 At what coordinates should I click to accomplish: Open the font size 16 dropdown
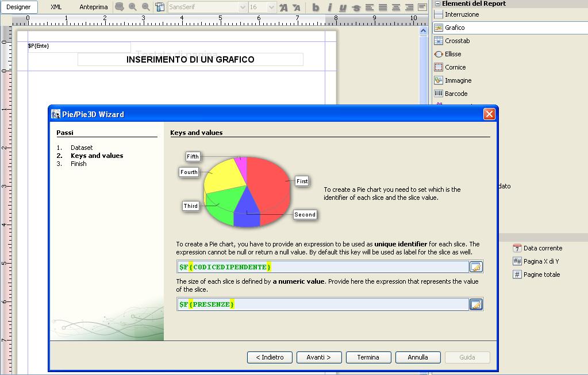pyautogui.click(x=271, y=7)
